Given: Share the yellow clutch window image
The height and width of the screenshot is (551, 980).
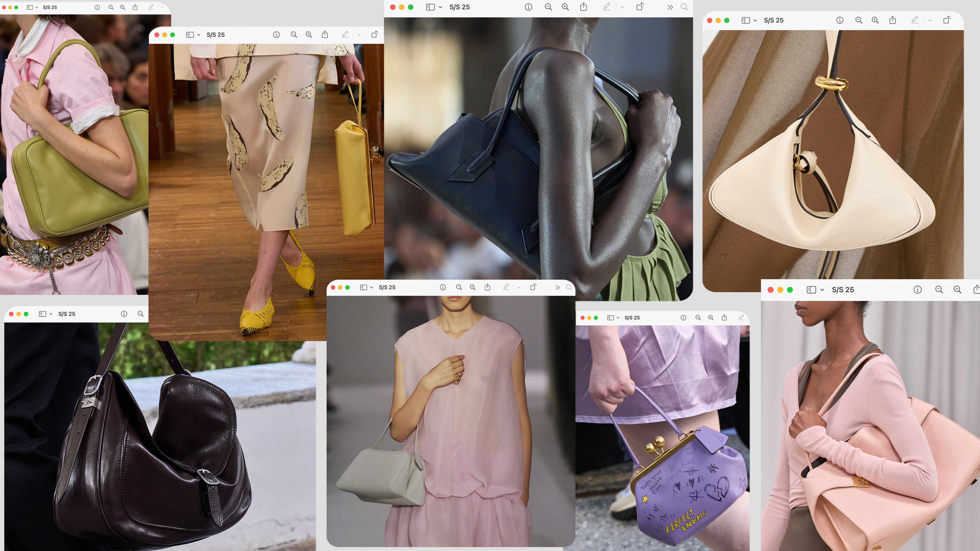Looking at the screenshot, I should click(325, 35).
